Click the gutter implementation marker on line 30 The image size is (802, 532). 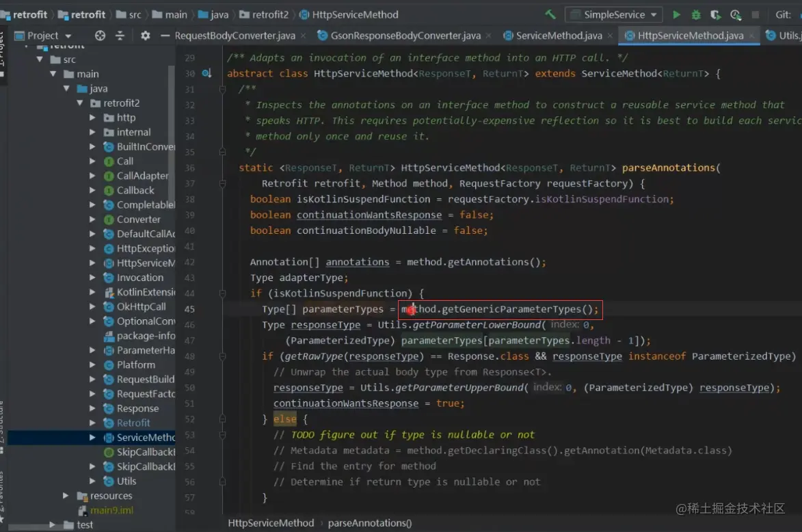pos(206,73)
